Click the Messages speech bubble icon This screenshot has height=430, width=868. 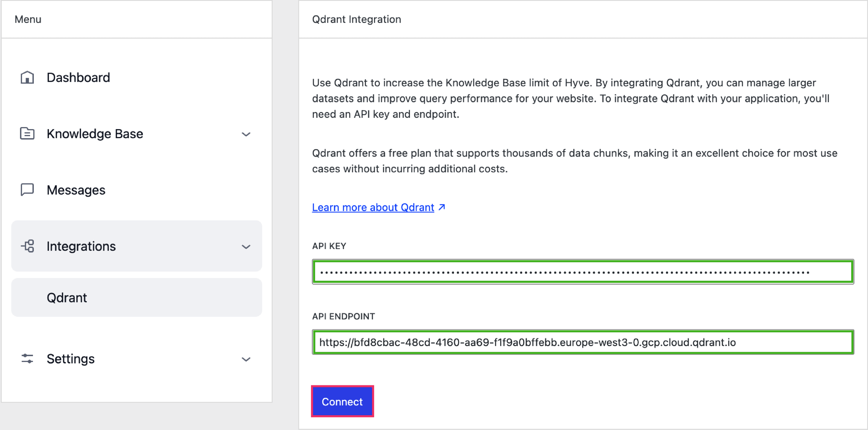tap(27, 190)
